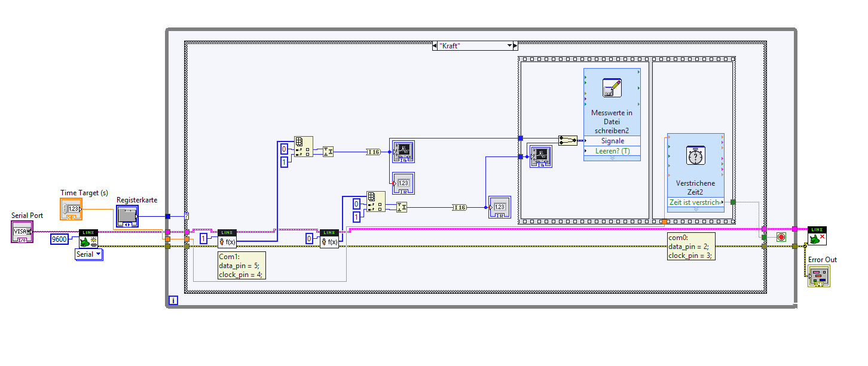
Task: Click the Registerkarte label
Action: tap(137, 200)
